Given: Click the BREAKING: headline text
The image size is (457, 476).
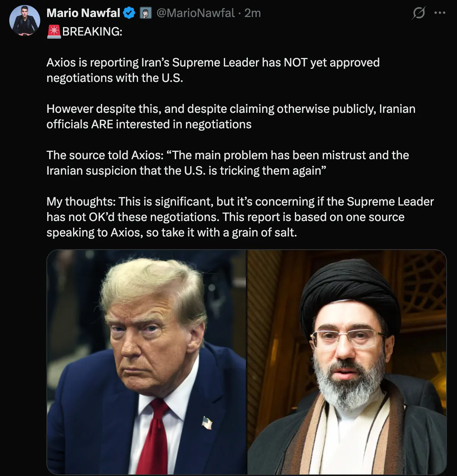Looking at the screenshot, I should (92, 31).
